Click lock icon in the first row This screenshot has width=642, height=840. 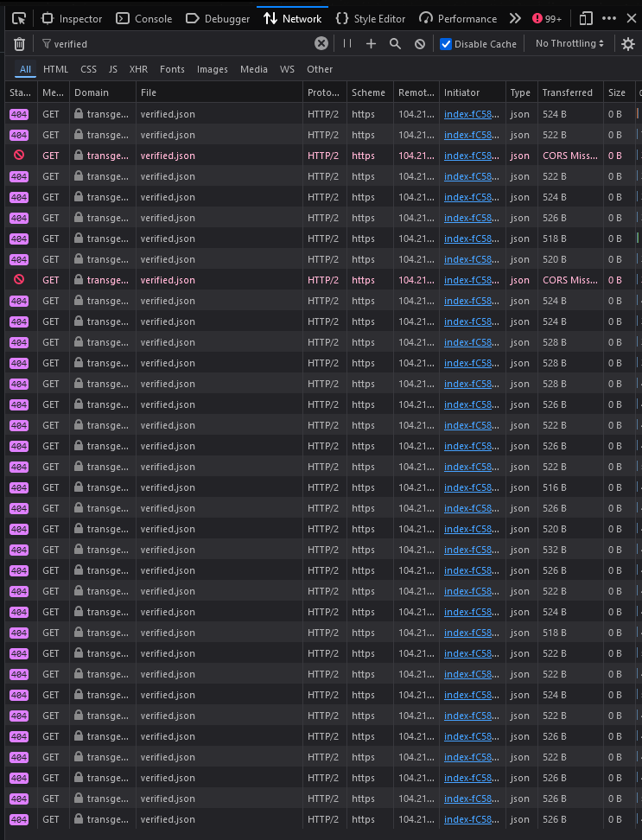(x=79, y=113)
